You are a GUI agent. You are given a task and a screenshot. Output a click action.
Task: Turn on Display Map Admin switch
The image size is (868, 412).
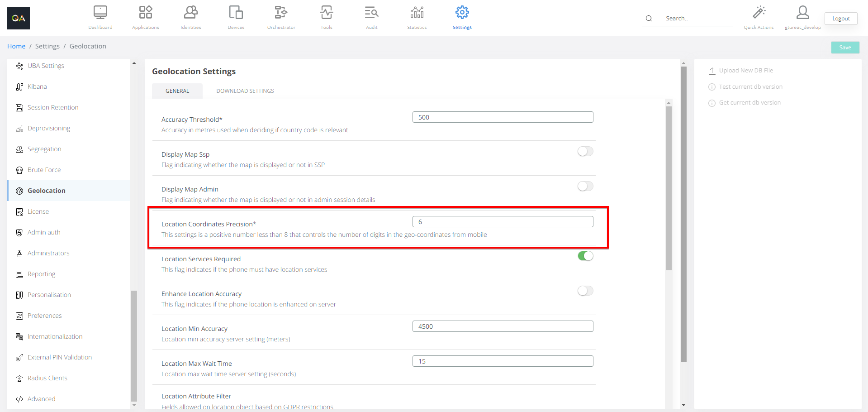click(x=585, y=186)
